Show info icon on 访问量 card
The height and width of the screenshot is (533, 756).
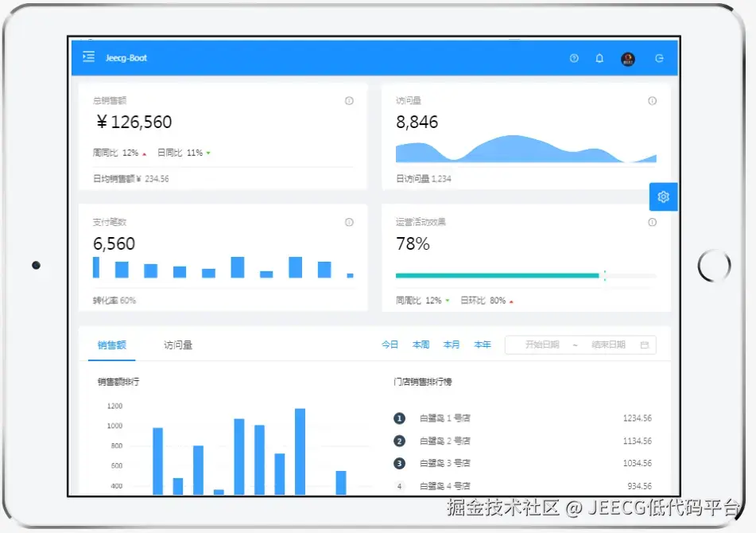(652, 100)
